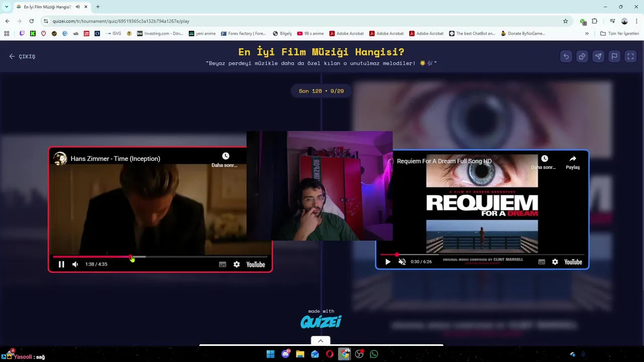Toggle subtitles in Requiem video player
The width and height of the screenshot is (644, 362).
[541, 262]
